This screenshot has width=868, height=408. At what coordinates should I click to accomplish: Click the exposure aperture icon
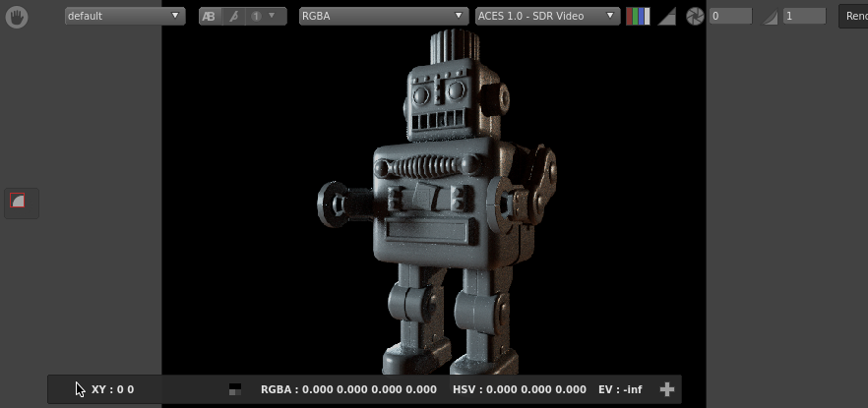click(694, 17)
